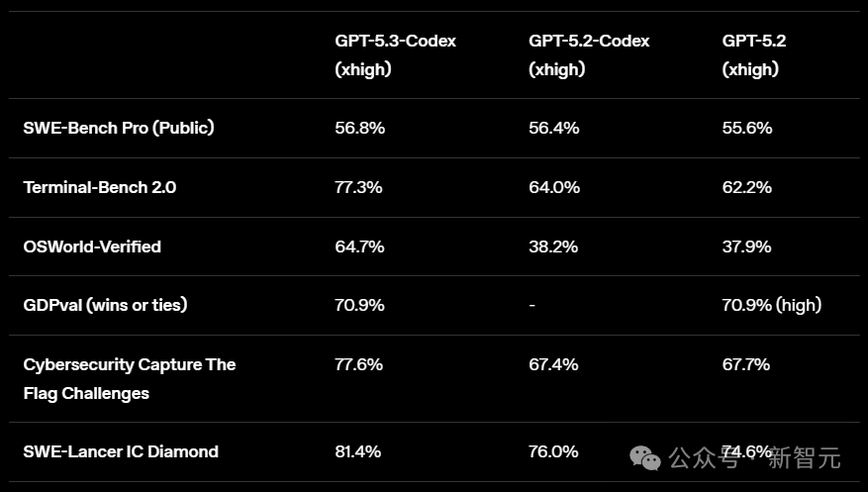This screenshot has width=868, height=492.
Task: Click the 77.6% Cybersecurity score
Action: click(359, 364)
